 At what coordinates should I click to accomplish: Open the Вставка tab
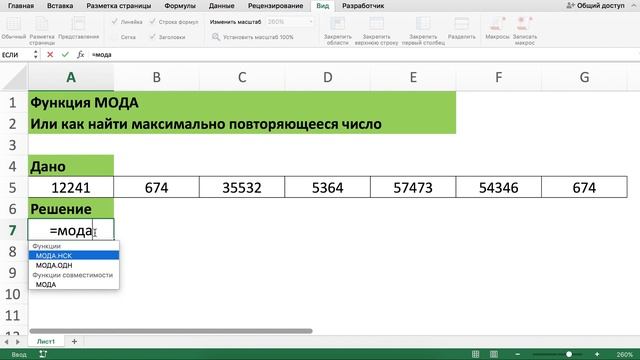tap(60, 6)
